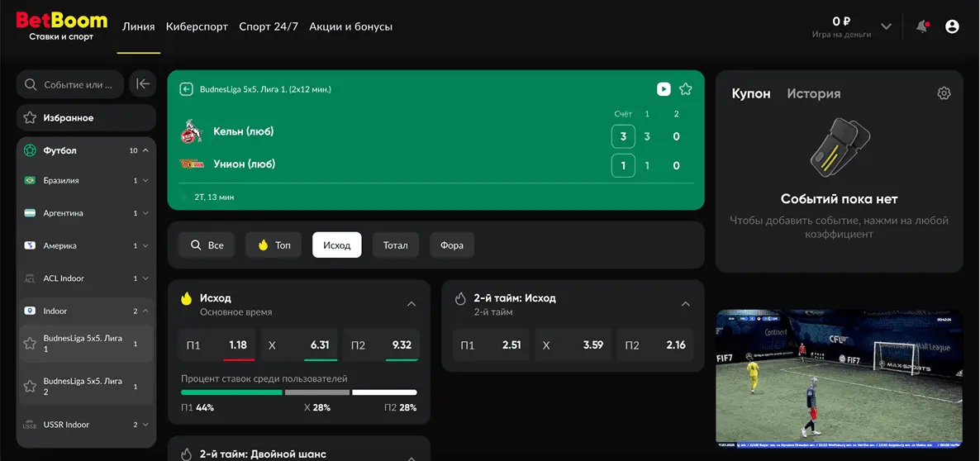Click the USSR Indoor league icon
This screenshot has height=461, width=980.
tap(30, 425)
